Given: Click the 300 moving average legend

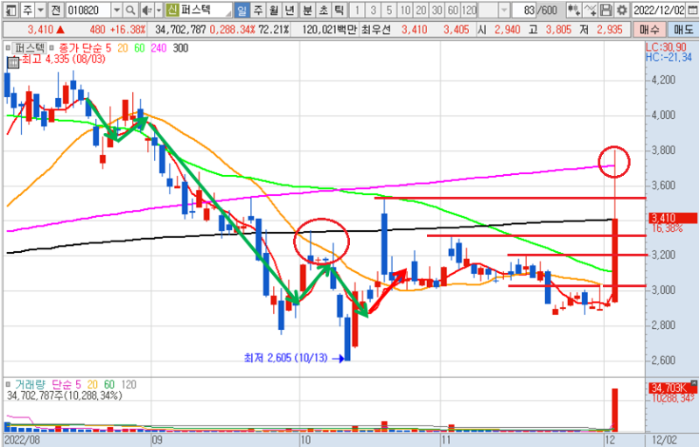Looking at the screenshot, I should pos(180,48).
